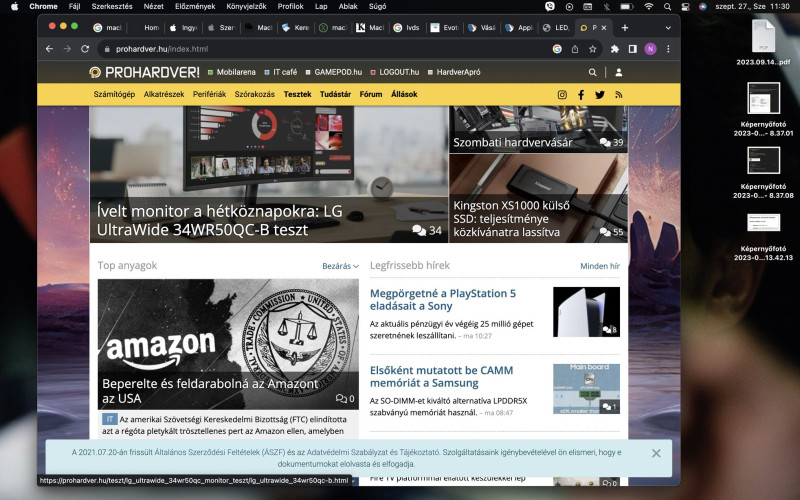The height and width of the screenshot is (500, 800).
Task: Open the Fórum menu
Action: pyautogui.click(x=371, y=94)
